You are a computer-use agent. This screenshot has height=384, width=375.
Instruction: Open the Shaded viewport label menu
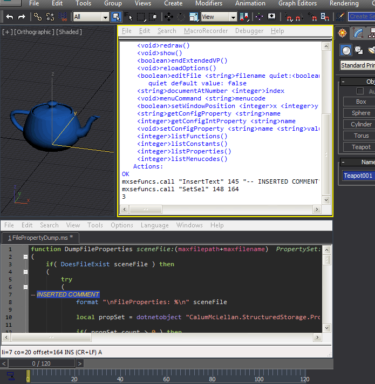[68, 32]
